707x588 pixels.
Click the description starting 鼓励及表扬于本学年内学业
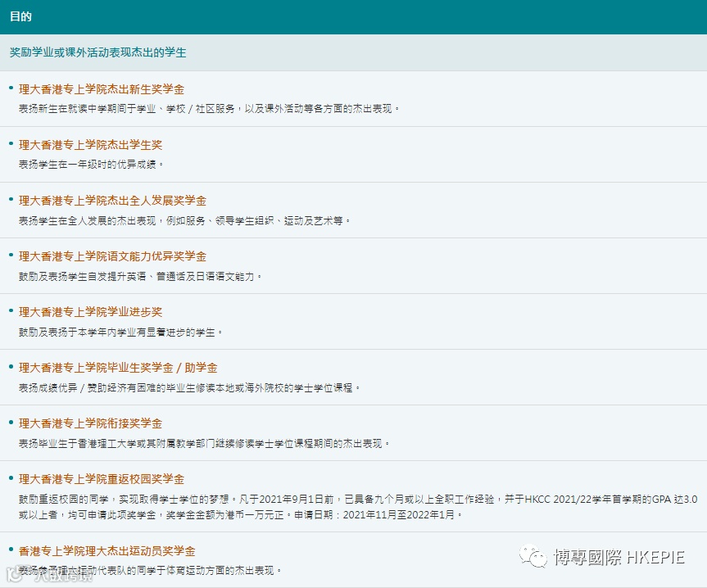point(120,332)
